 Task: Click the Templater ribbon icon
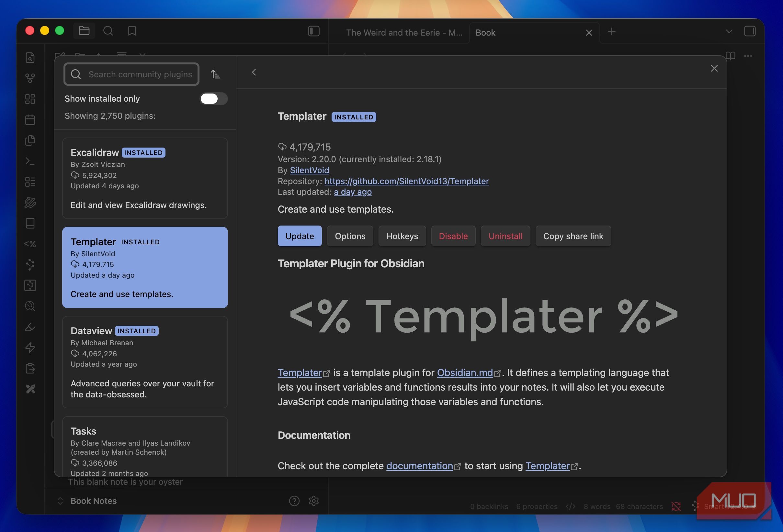[30, 244]
